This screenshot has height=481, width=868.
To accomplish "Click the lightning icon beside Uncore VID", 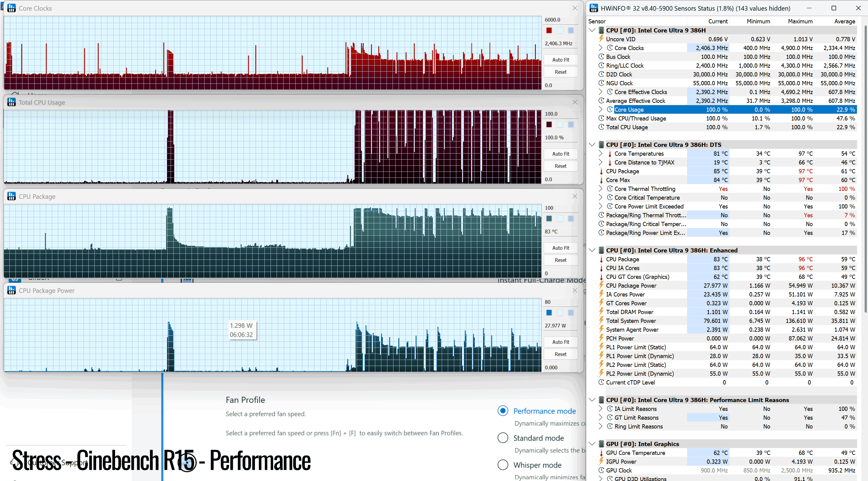I will [x=601, y=39].
